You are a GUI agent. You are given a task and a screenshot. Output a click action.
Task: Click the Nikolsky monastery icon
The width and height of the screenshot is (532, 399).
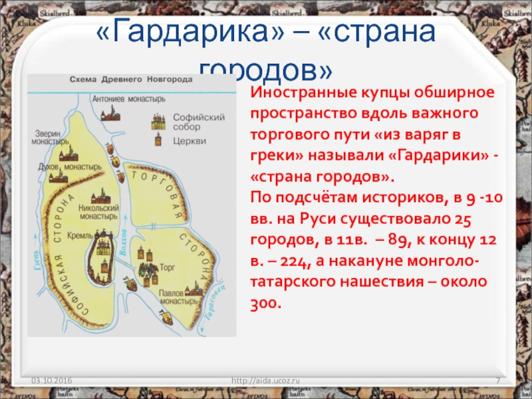(x=100, y=196)
